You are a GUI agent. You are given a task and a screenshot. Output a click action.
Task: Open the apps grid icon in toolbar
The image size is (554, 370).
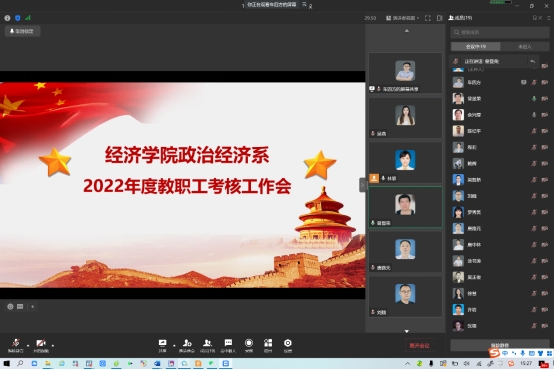coord(268,345)
